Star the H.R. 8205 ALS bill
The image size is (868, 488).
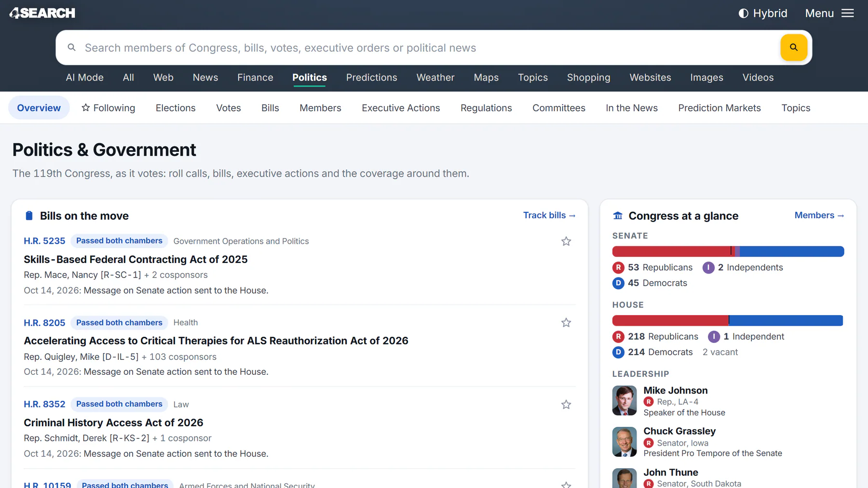(566, 322)
